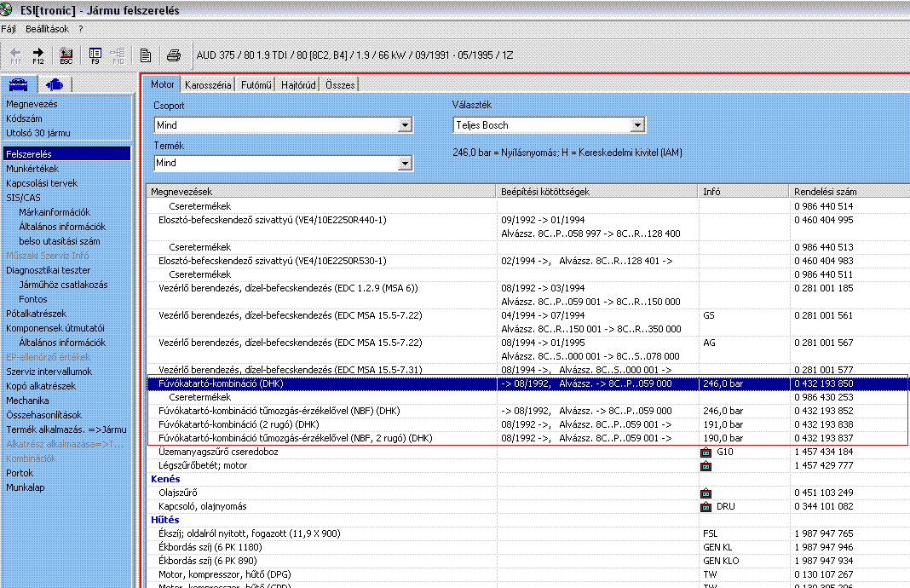Screen dimensions: 910x588
Task: Select the order number 0 432 193 852
Action: [x=824, y=411]
